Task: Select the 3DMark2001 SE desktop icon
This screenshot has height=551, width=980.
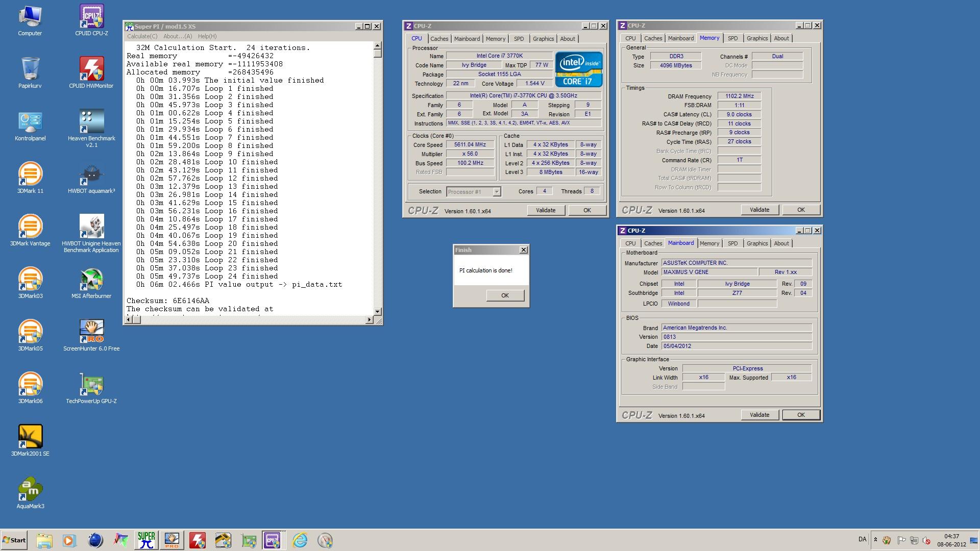Action: [30, 440]
